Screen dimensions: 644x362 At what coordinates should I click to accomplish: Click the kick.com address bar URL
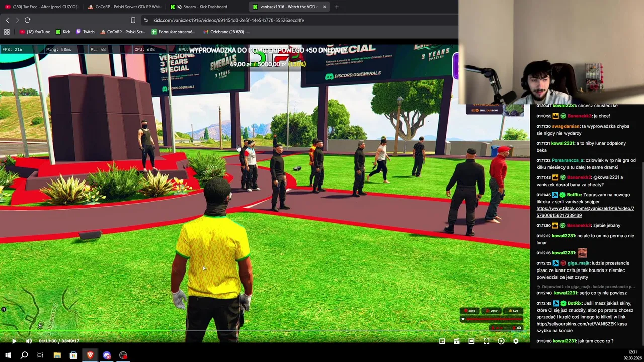[x=228, y=20]
